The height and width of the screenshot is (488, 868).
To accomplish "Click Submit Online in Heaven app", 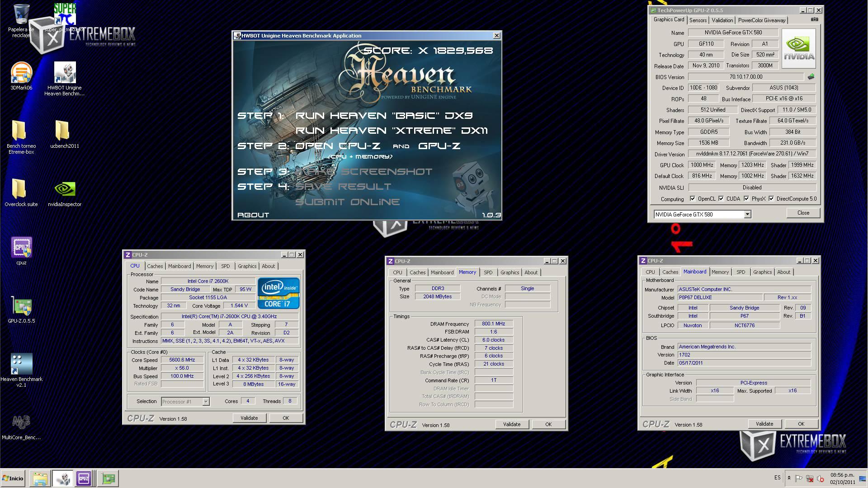I will 347,202.
